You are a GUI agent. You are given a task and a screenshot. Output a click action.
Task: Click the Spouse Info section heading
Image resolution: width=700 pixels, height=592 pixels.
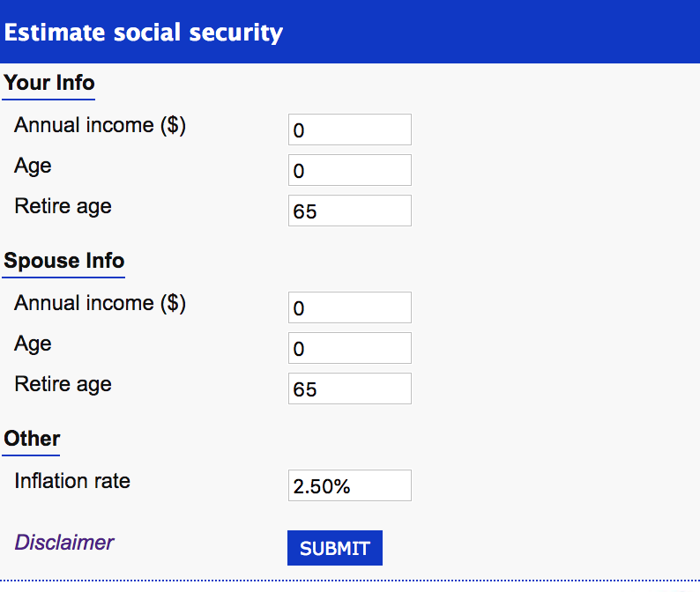(64, 262)
